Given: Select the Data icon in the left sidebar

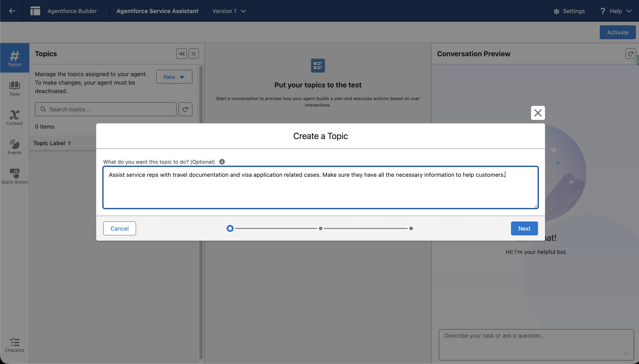Looking at the screenshot, I should tap(14, 88).
